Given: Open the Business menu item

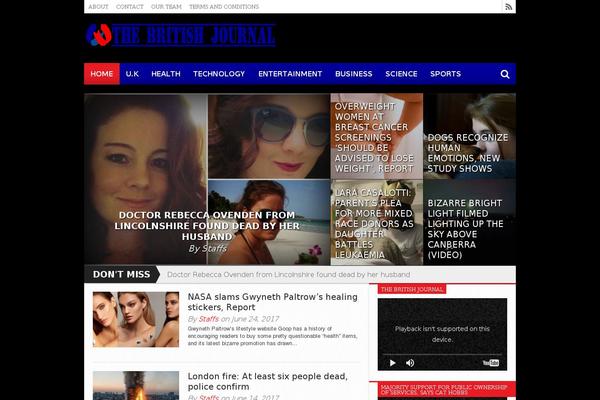Looking at the screenshot, I should pos(354,74).
